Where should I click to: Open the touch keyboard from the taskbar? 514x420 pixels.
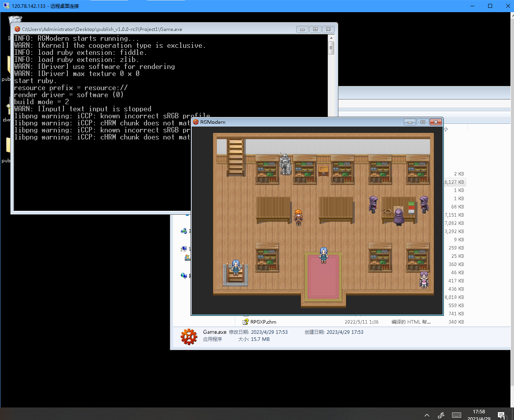tap(456, 415)
